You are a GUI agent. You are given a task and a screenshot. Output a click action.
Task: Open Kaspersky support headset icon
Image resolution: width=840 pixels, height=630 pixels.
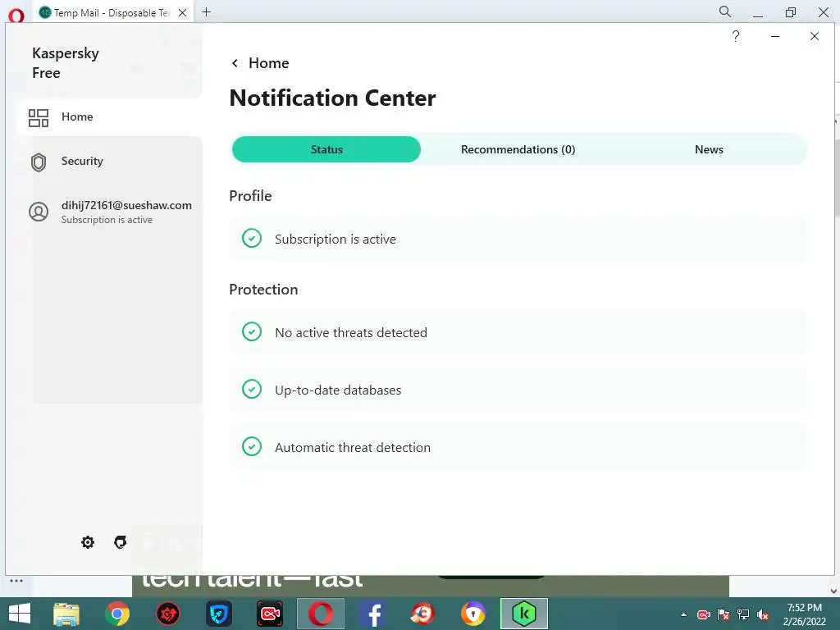point(121,542)
